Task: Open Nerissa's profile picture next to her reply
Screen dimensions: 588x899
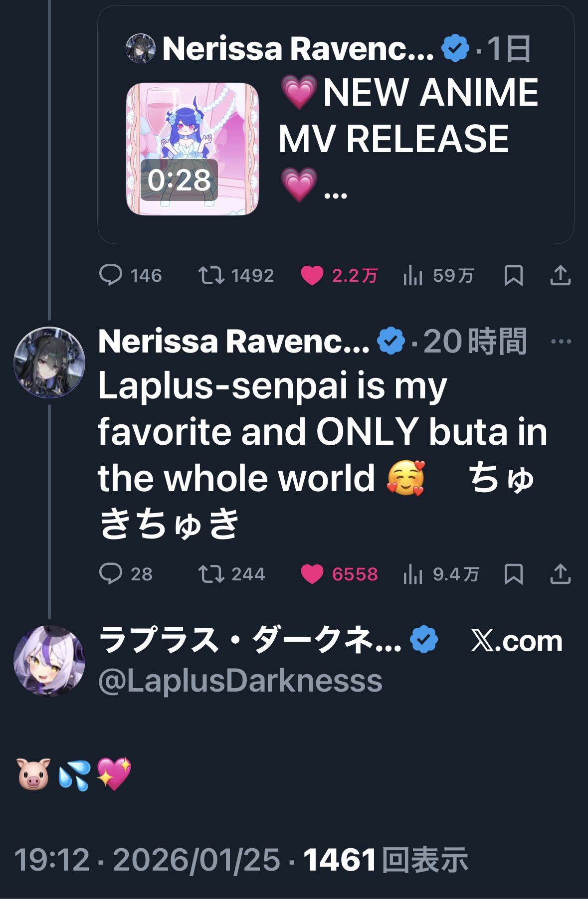Action: (x=49, y=362)
